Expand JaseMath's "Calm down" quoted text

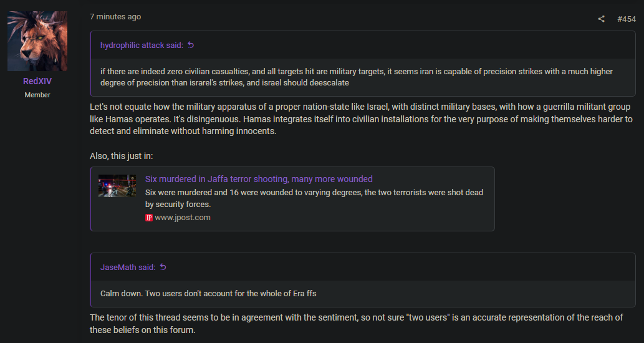pos(208,293)
